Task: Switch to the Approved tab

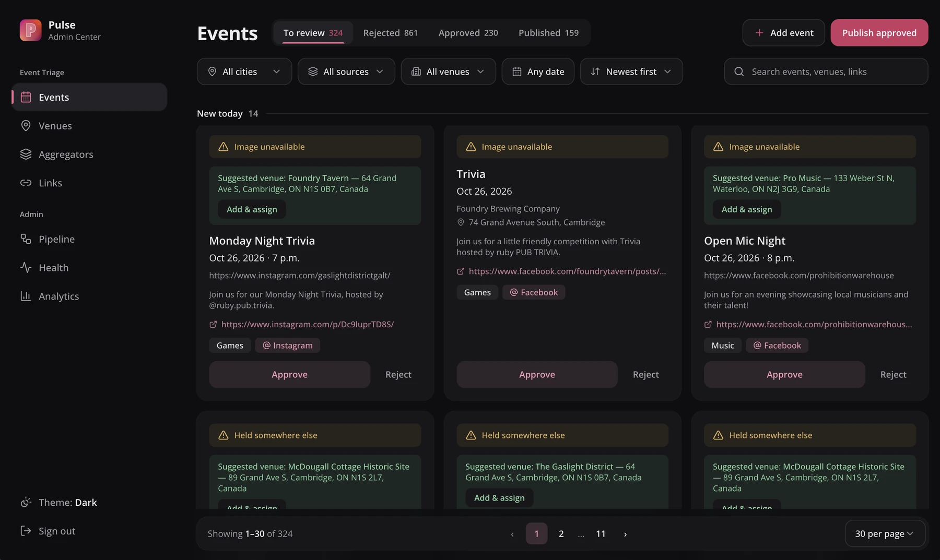Action: (468, 33)
